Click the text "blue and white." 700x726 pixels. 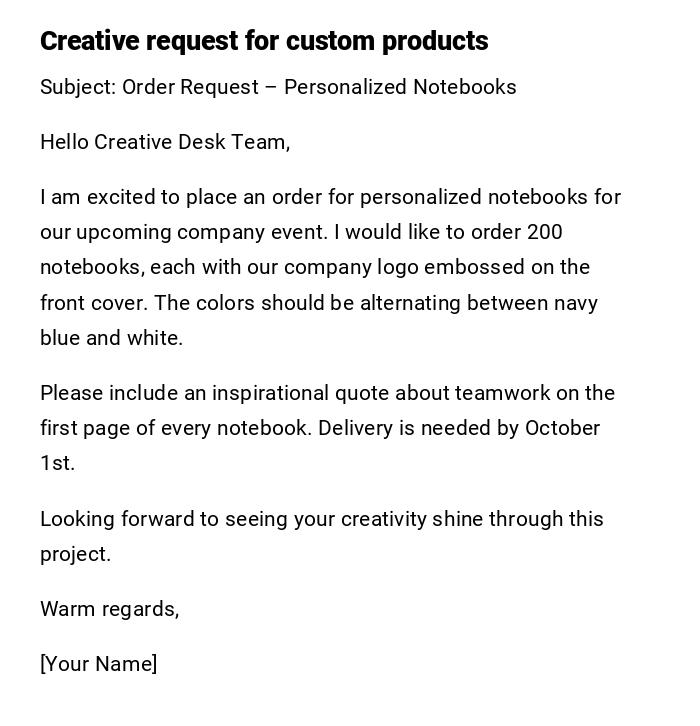click(x=111, y=338)
